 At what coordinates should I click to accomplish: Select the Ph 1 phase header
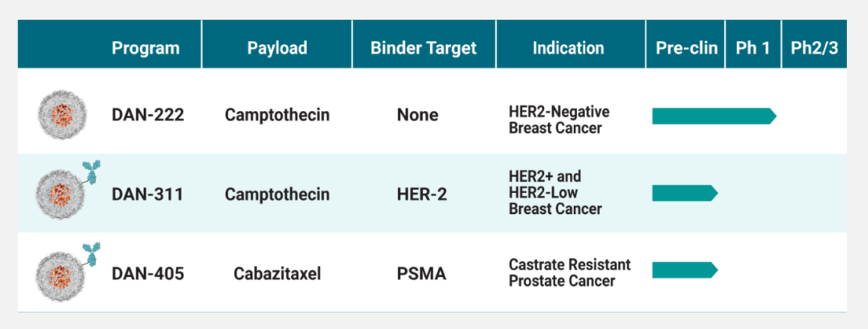(x=753, y=48)
